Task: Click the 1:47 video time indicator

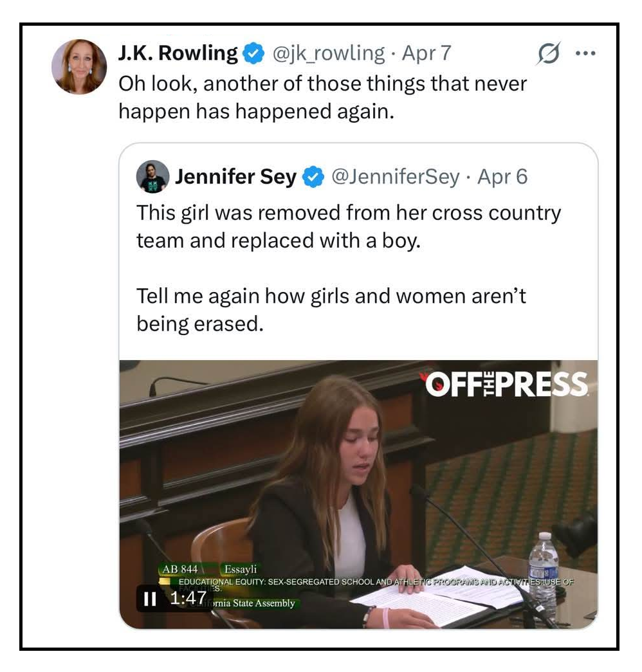Action: (x=188, y=599)
